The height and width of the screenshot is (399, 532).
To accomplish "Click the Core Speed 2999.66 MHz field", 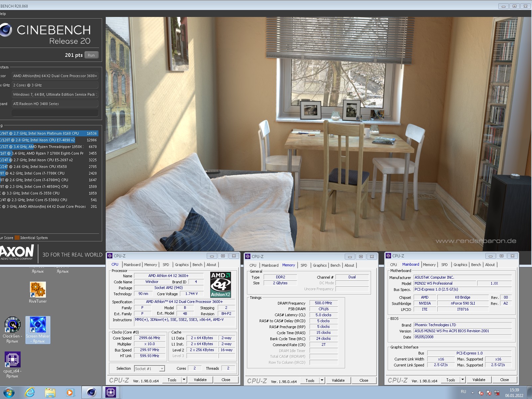I will [x=150, y=338].
